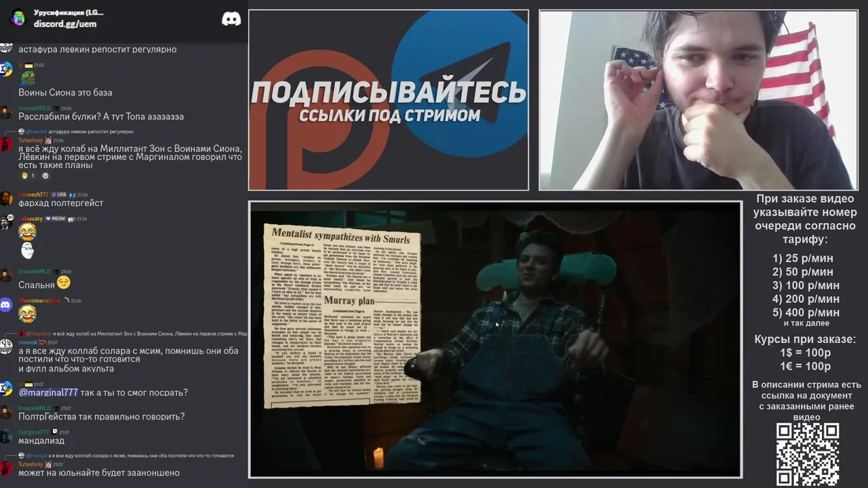Click the rate '1€ = 100р'
The height and width of the screenshot is (488, 868).
click(805, 367)
